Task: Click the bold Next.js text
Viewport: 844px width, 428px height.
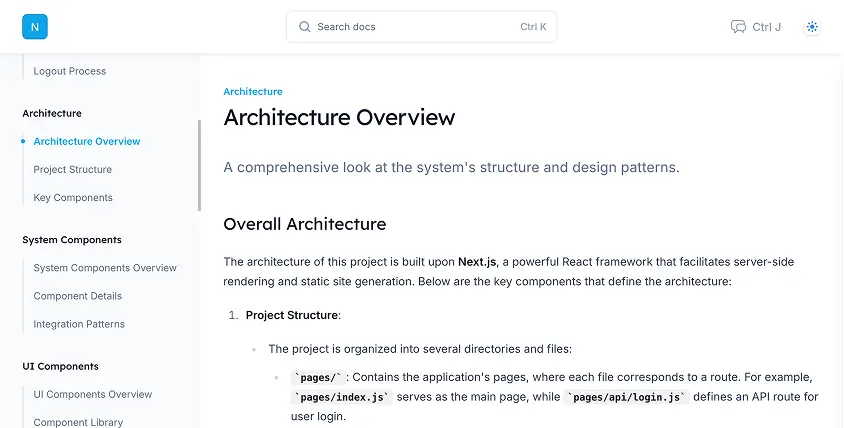Action: [x=477, y=262]
